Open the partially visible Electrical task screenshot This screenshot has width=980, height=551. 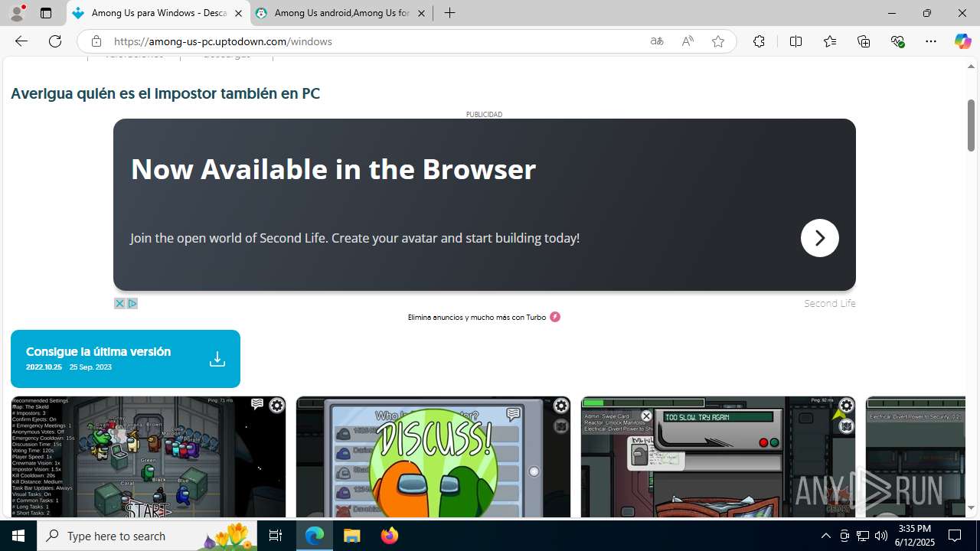(x=916, y=457)
